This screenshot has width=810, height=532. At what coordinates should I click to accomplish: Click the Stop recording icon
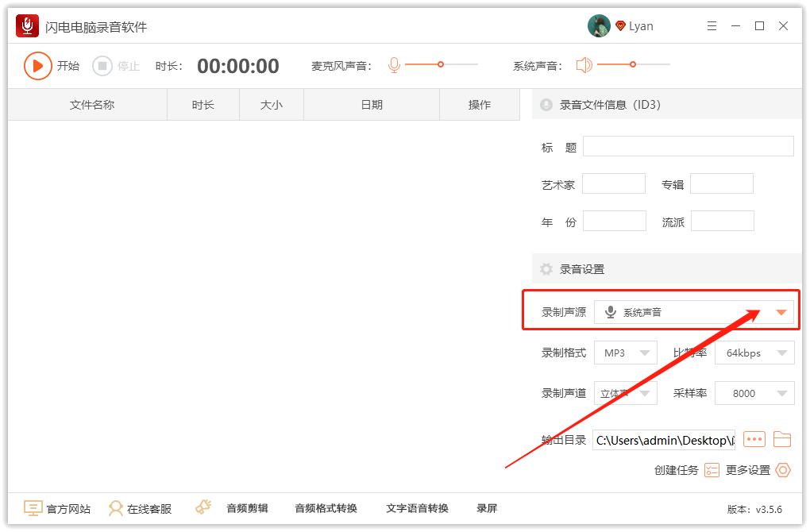[x=102, y=66]
